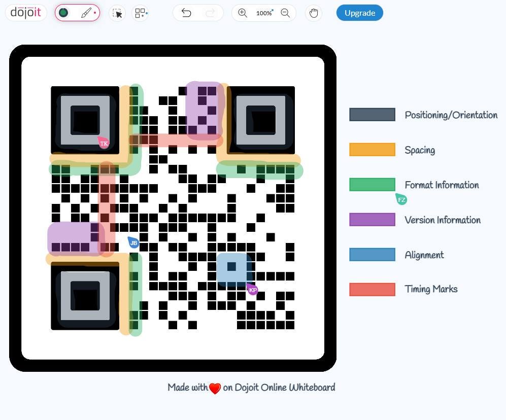Grab the Hand pan tool
Screen dimensions: 506x420
tap(313, 13)
